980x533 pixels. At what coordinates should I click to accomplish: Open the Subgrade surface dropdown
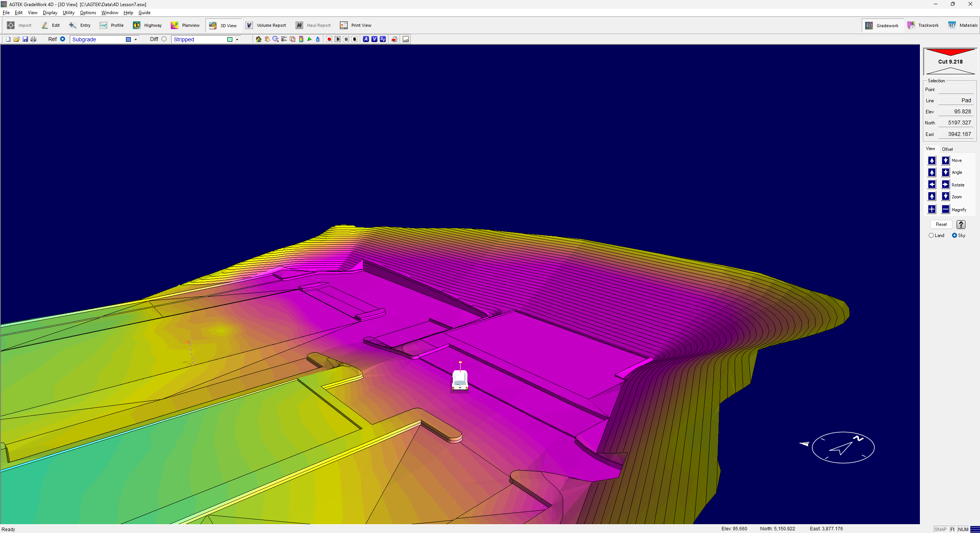click(136, 39)
